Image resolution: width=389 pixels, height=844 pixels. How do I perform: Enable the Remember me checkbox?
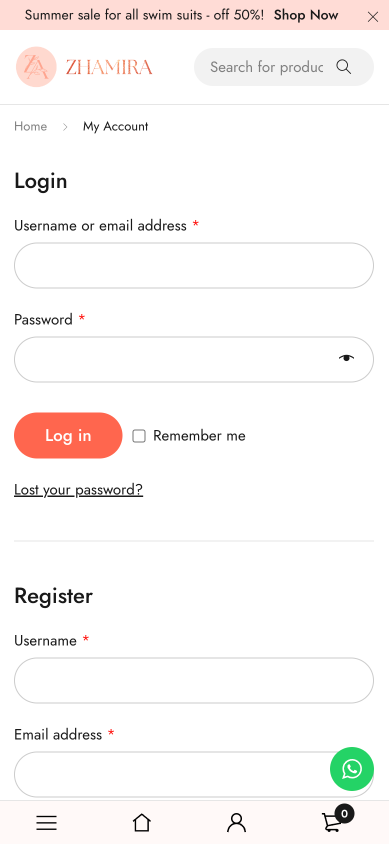point(139,436)
